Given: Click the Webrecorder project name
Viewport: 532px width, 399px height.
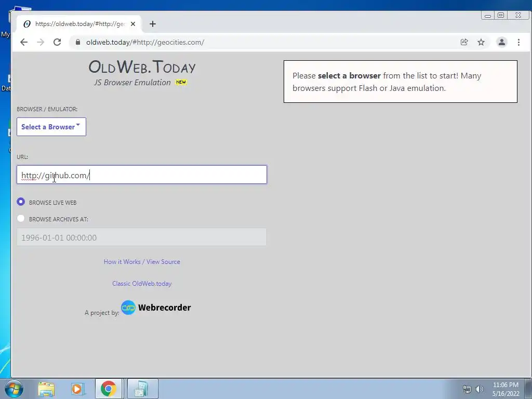Looking at the screenshot, I should click(164, 308).
